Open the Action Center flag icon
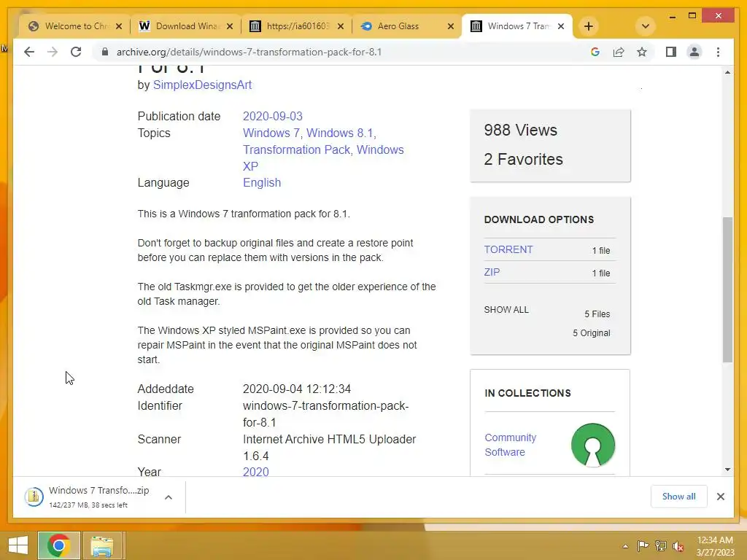This screenshot has height=560, width=747. point(643,545)
